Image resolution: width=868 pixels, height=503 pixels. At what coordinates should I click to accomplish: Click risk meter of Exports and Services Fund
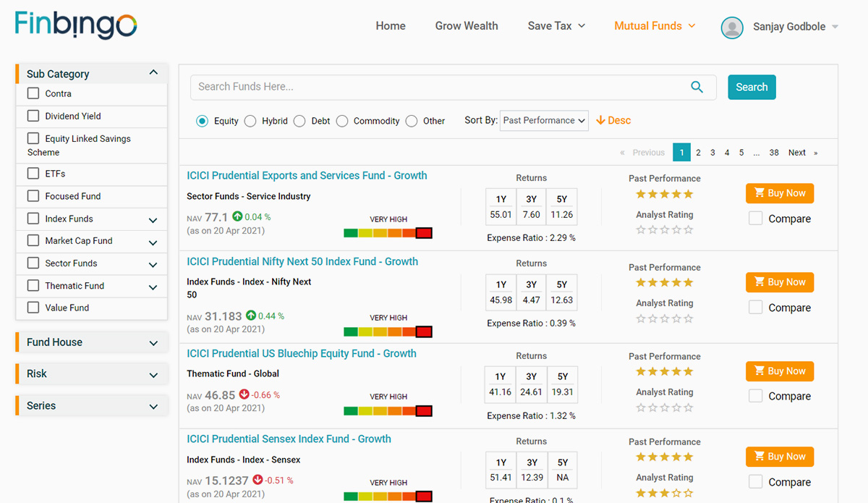click(x=388, y=233)
